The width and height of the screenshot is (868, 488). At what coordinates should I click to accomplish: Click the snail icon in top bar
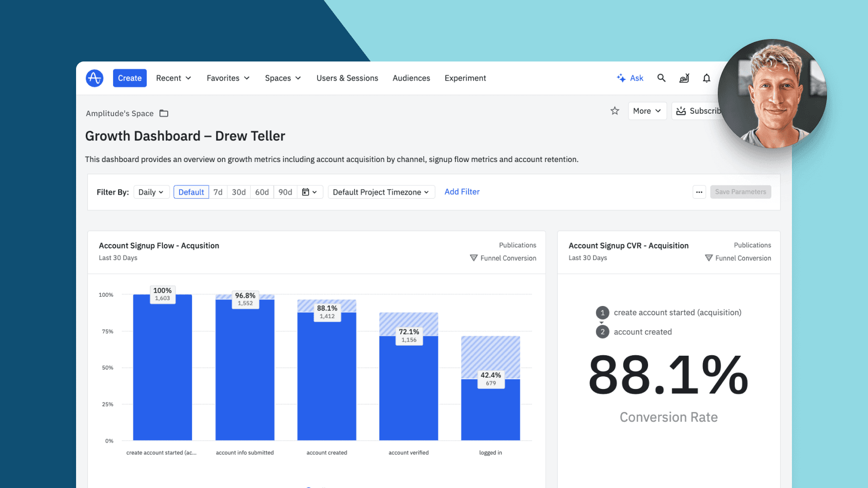(x=684, y=78)
